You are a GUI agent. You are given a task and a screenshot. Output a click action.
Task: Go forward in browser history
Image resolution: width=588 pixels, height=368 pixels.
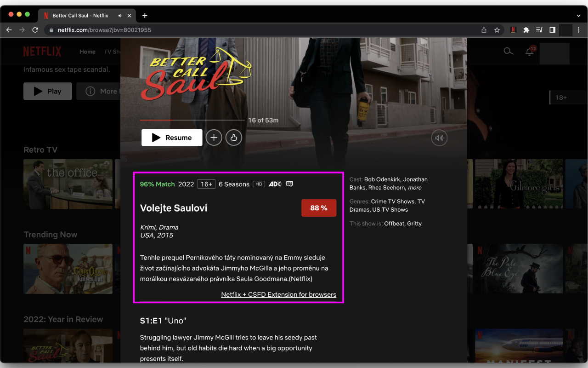tap(22, 30)
